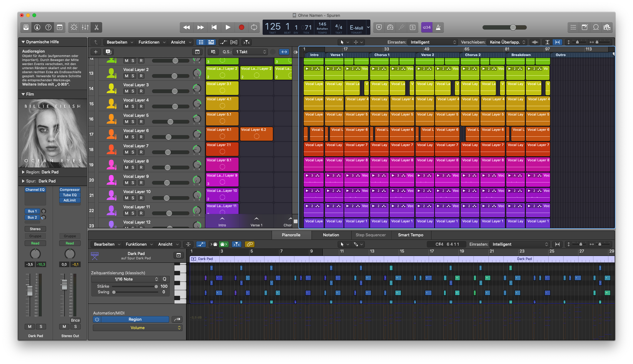The width and height of the screenshot is (633, 364).
Task: Click the Bus 1 send button
Action: pos(32,211)
